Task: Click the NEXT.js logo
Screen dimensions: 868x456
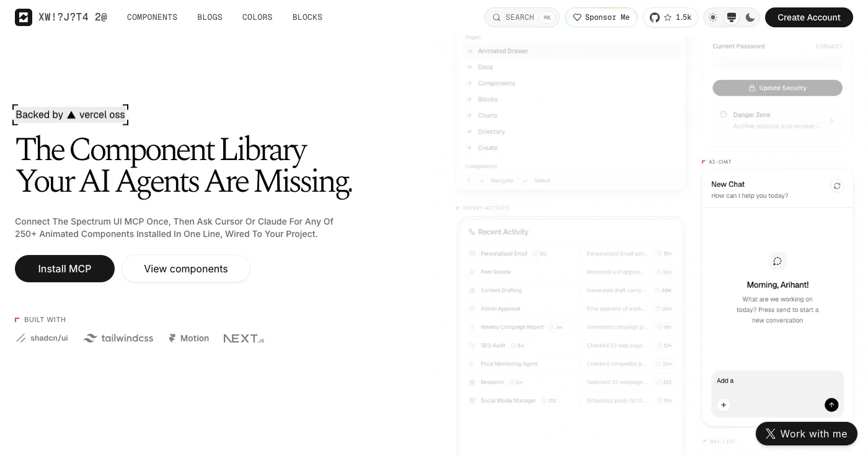Action: pos(244,338)
